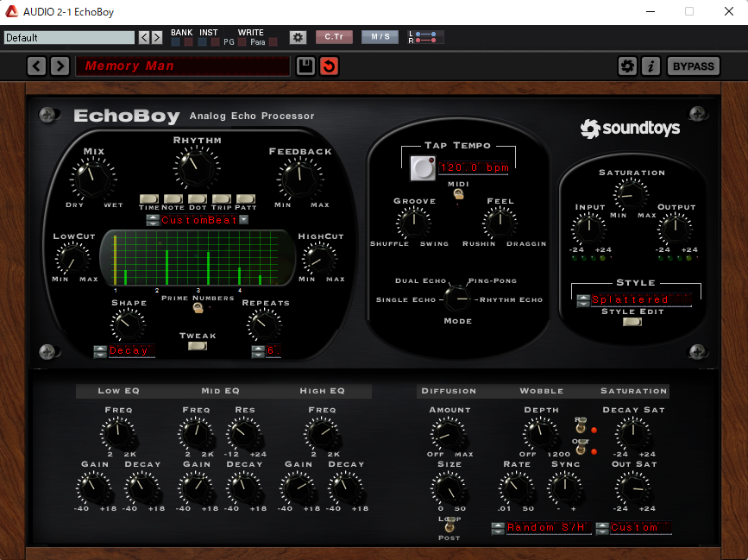Go to next preset in the dark preset bar
Image resolution: width=748 pixels, height=560 pixels.
(x=60, y=66)
